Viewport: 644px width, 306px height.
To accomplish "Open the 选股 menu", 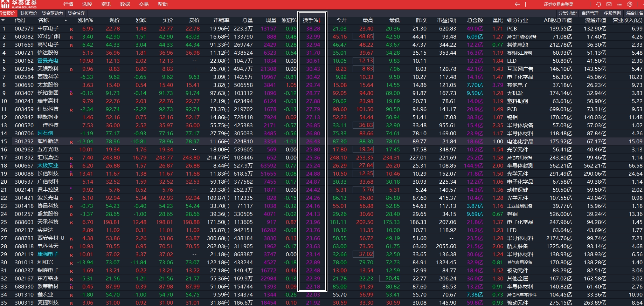I will tap(87, 4).
